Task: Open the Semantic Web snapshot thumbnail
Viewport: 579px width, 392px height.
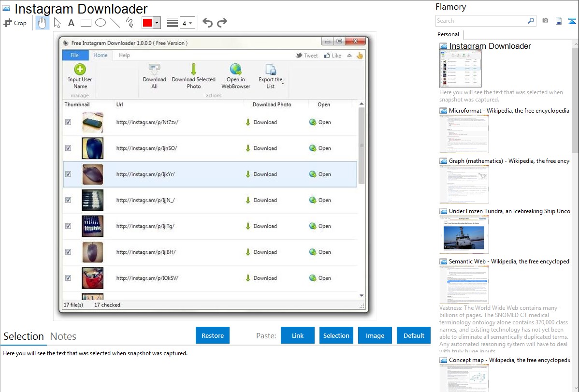Action: click(464, 285)
